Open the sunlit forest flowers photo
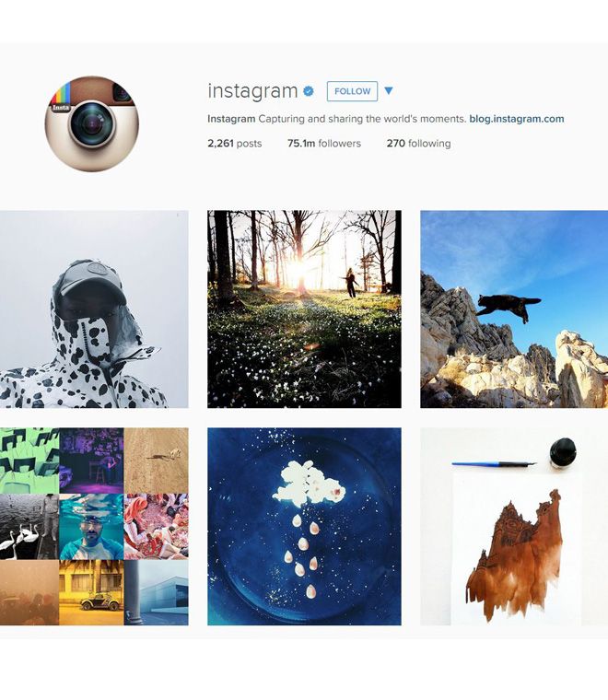The image size is (608, 700). click(304, 309)
